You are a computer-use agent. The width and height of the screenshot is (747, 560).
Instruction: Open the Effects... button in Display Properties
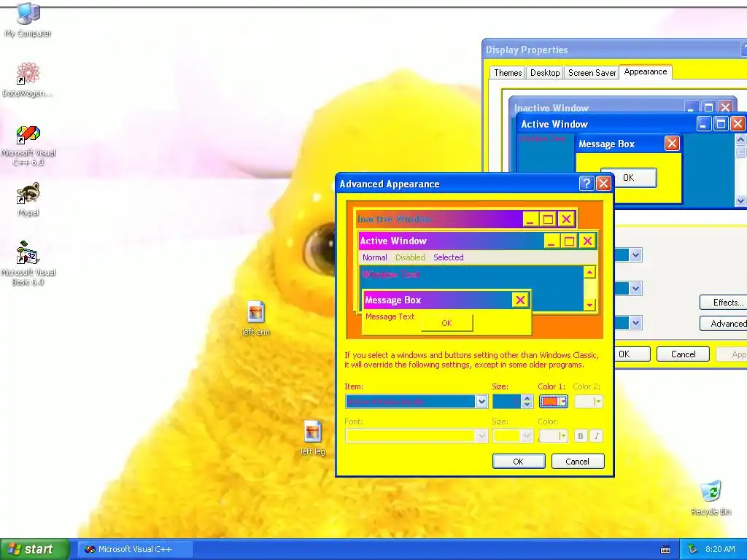pyautogui.click(x=723, y=303)
